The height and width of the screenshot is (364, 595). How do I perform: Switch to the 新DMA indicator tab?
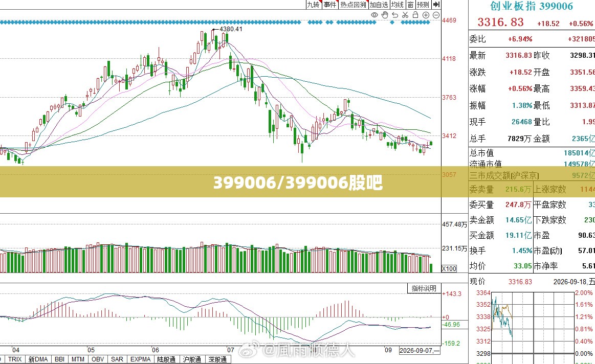(38, 359)
